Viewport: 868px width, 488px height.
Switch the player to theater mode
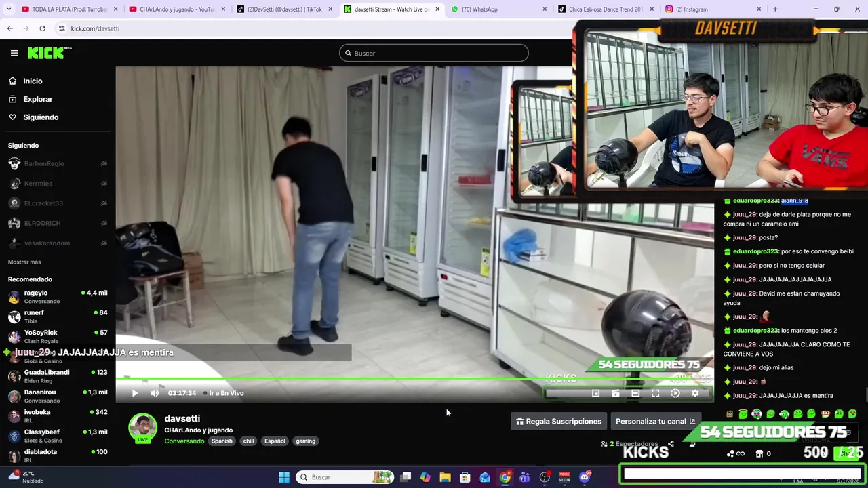click(x=635, y=393)
